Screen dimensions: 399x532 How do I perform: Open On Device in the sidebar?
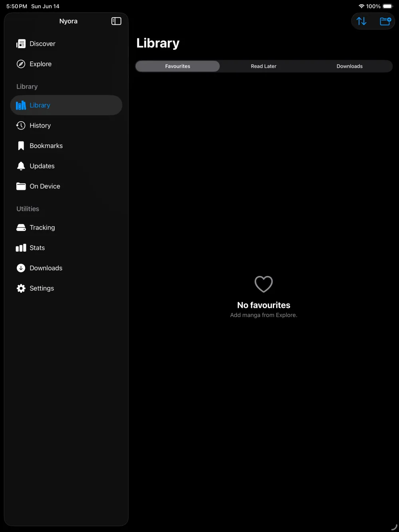[x=66, y=186]
